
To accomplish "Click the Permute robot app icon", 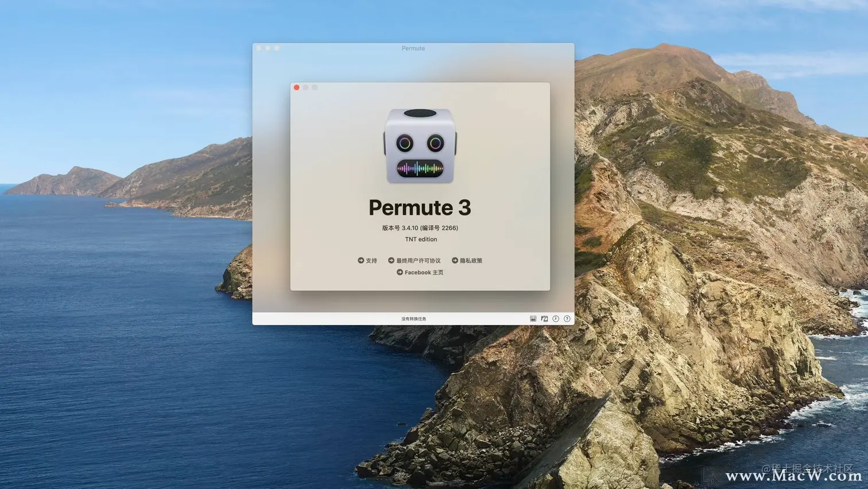I will pos(420,146).
